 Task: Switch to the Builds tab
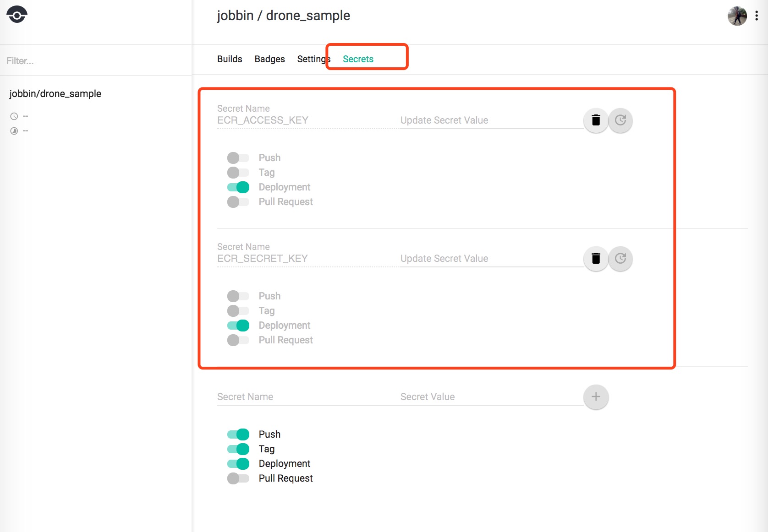230,59
